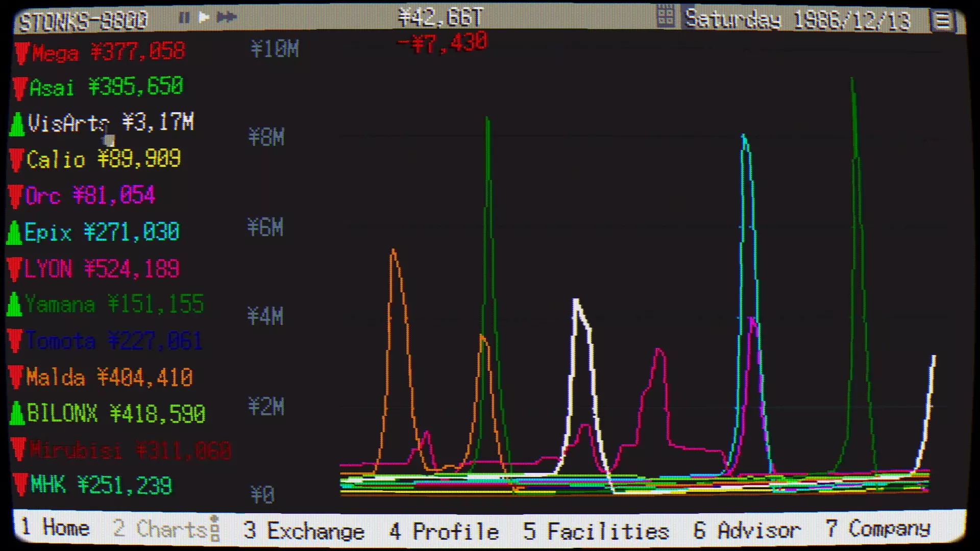Click the green up arrow beside VisArts
This screenshot has height=551, width=980.
[x=17, y=124]
